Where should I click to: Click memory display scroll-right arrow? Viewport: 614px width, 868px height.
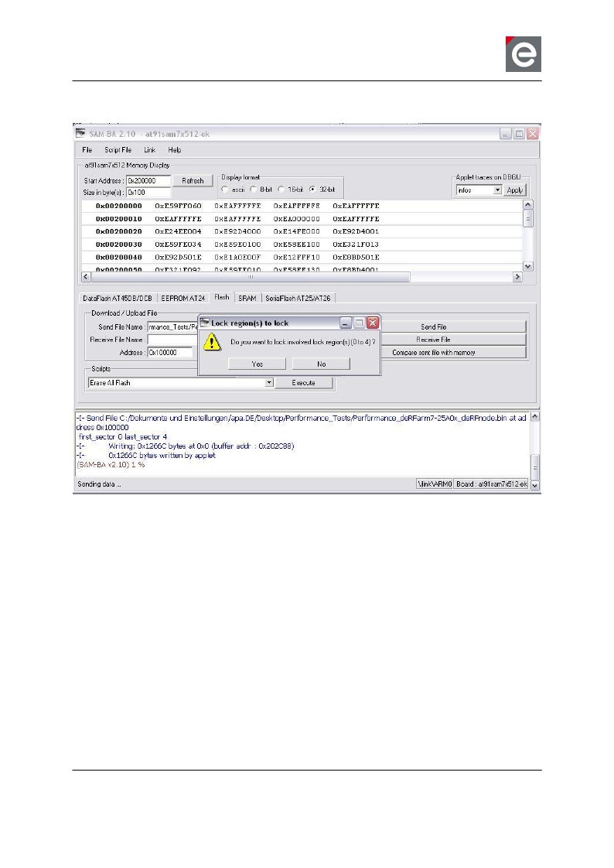coord(518,277)
